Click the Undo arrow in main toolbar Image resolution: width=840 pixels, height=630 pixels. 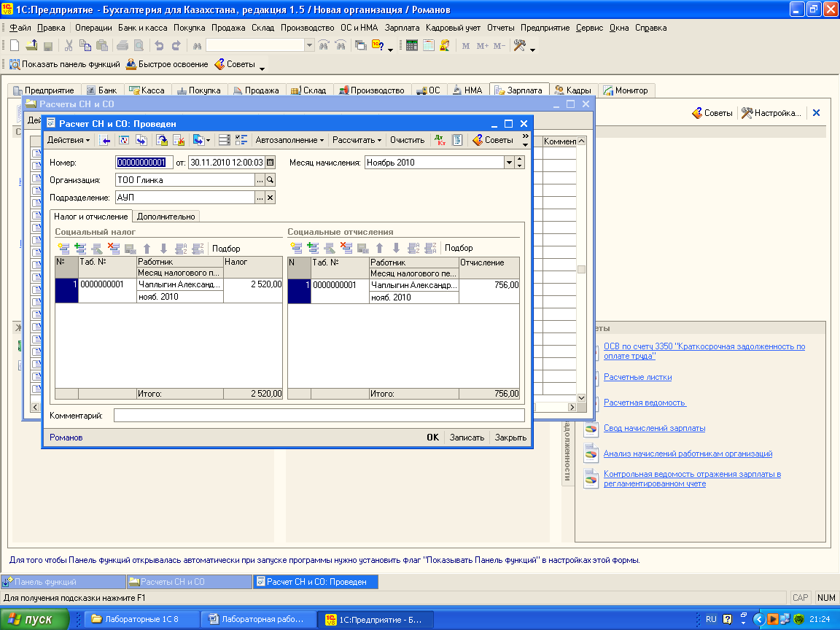click(159, 46)
